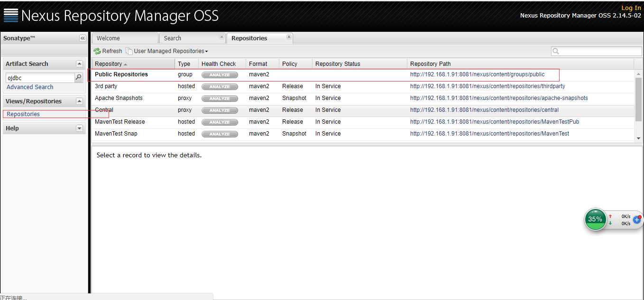Click the blue plus widget icon
The height and width of the screenshot is (300, 644).
pyautogui.click(x=637, y=220)
